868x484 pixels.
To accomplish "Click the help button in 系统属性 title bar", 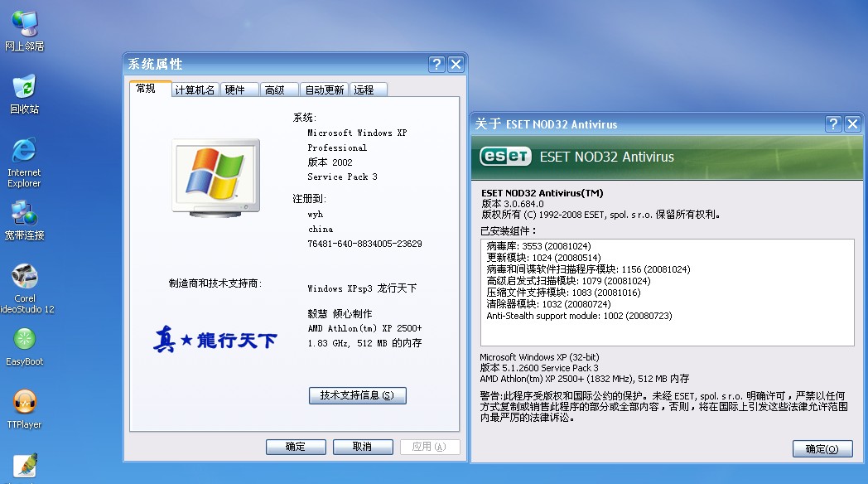I will (x=436, y=65).
